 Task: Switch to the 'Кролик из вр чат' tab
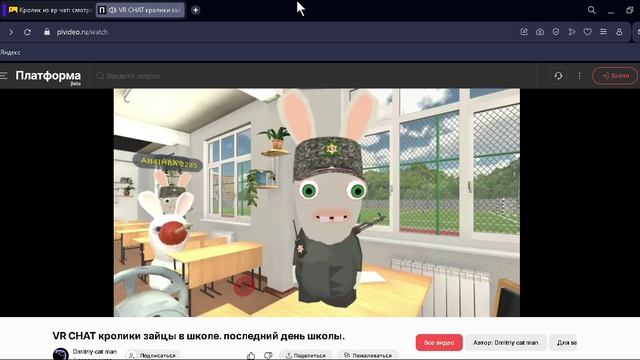(x=50, y=10)
